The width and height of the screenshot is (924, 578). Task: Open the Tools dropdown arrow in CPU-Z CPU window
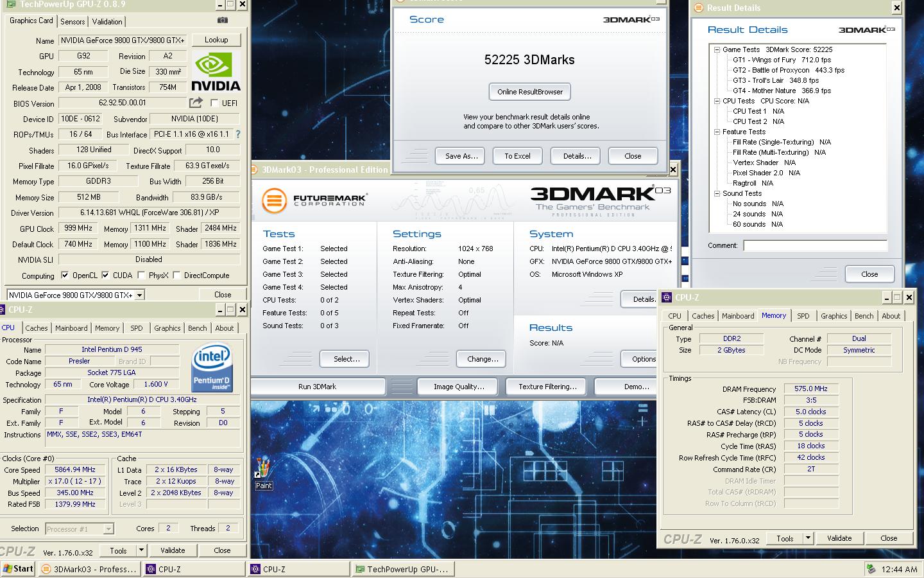click(x=141, y=550)
